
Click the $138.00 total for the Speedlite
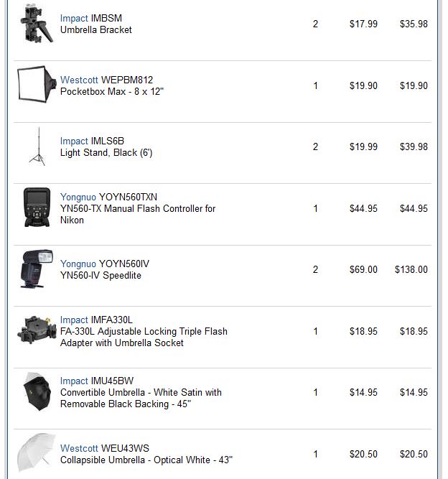coord(411,269)
